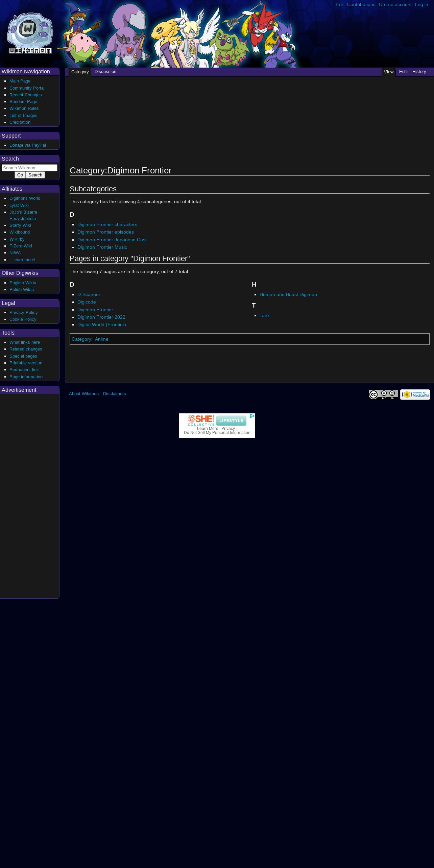Open Digimon Frontier characters subcategory

[x=107, y=225]
